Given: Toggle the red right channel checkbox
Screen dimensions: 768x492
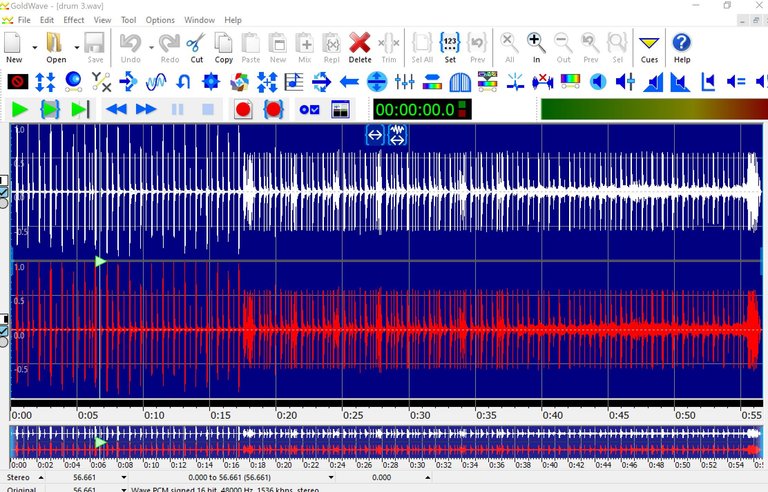Looking at the screenshot, I should (3, 331).
